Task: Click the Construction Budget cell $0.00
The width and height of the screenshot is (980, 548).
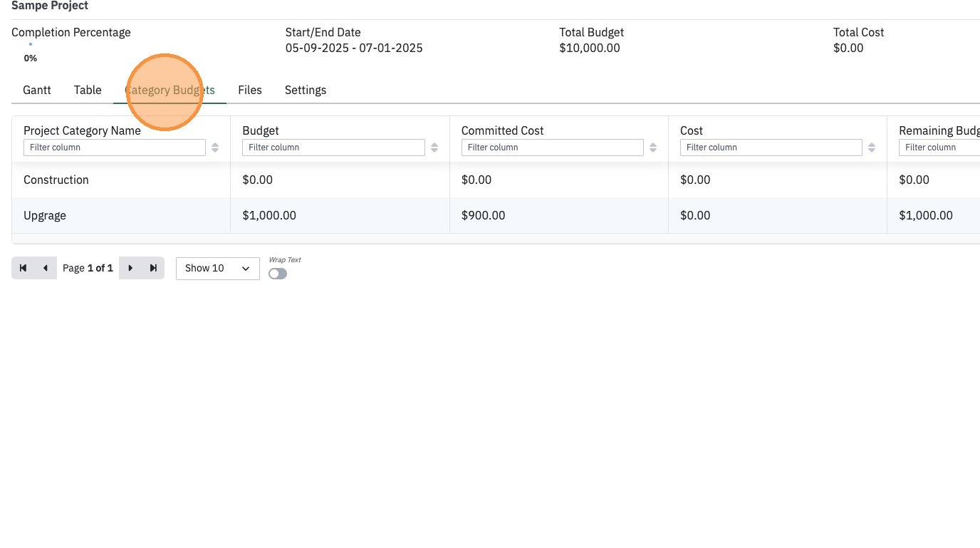Action: click(258, 180)
